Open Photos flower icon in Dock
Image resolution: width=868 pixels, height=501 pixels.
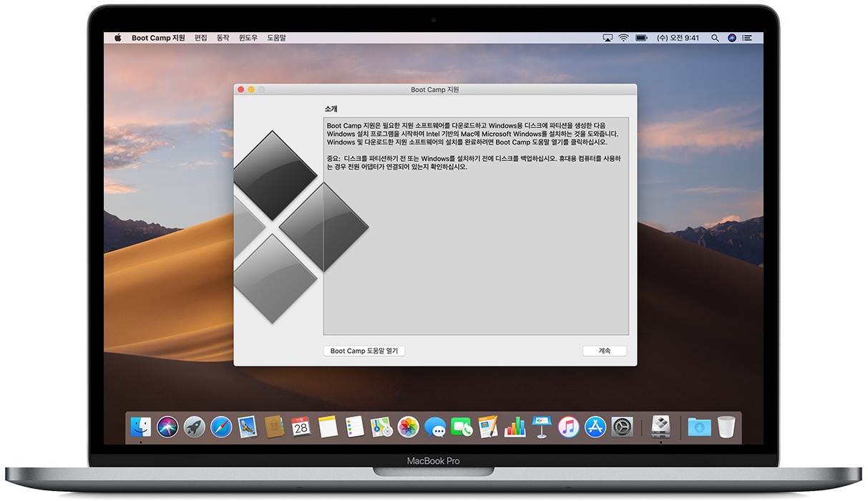point(409,427)
